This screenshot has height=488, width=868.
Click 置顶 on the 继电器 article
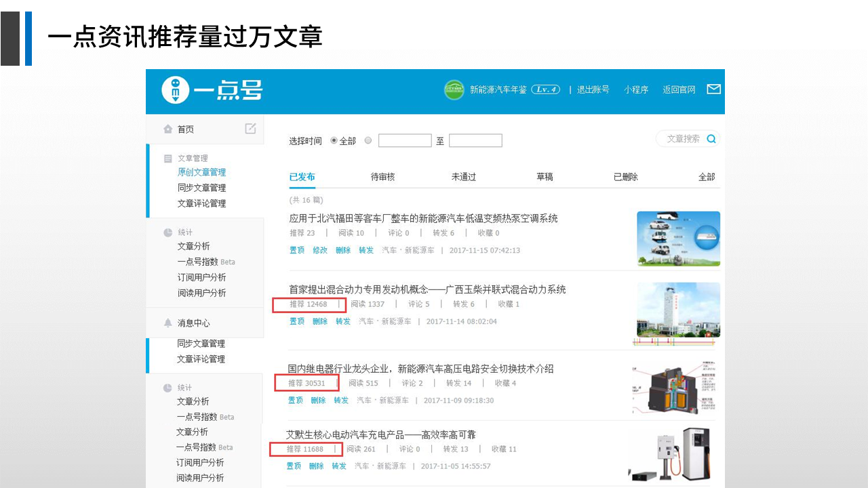[x=296, y=401]
